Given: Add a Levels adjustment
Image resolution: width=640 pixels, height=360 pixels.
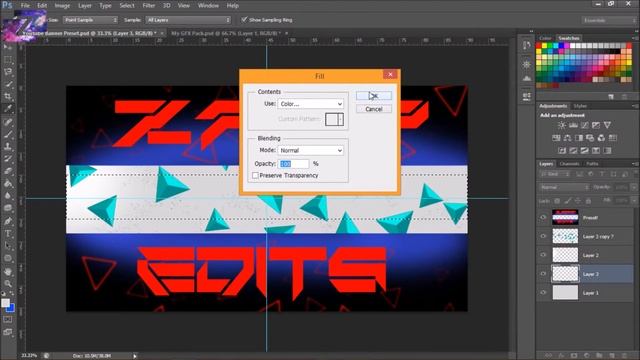Looking at the screenshot, I should (x=573, y=125).
